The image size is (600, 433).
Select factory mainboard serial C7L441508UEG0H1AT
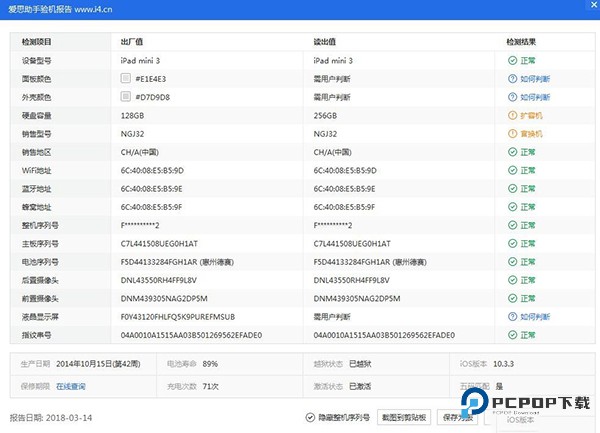159,244
